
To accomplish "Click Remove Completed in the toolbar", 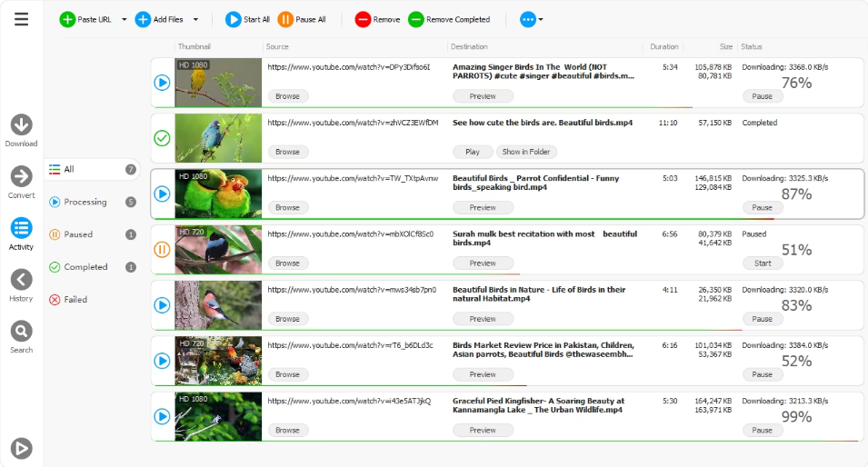I will [x=449, y=20].
